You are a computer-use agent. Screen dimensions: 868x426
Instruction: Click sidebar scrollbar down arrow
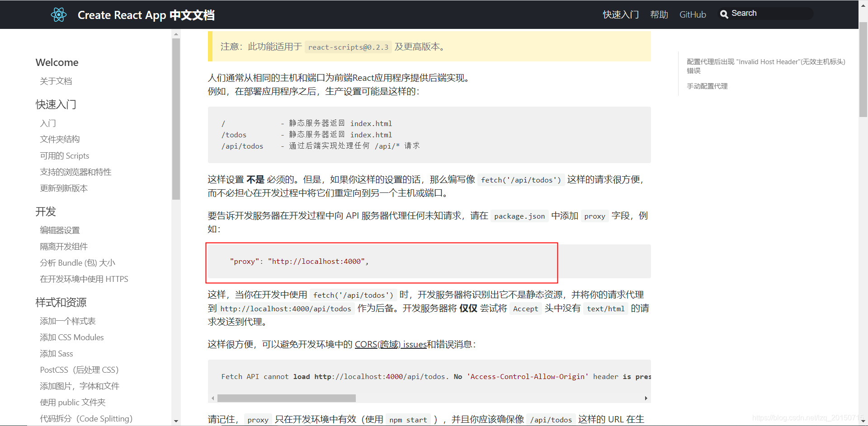pyautogui.click(x=176, y=421)
